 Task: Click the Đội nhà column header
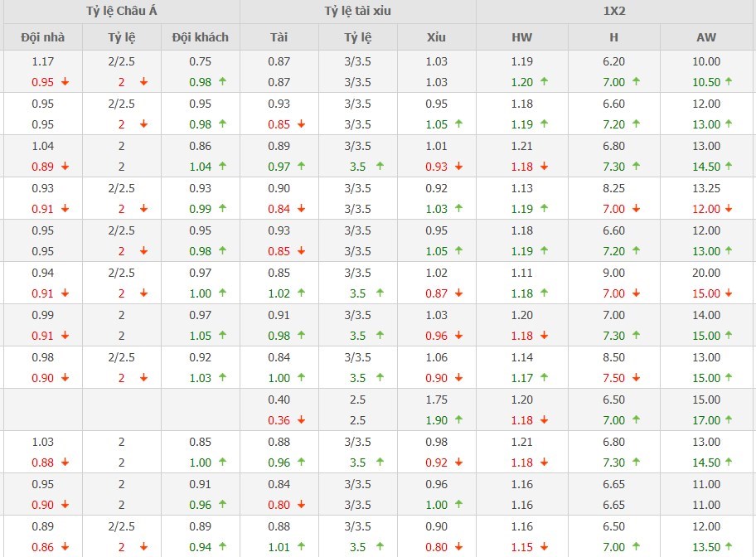(42, 37)
